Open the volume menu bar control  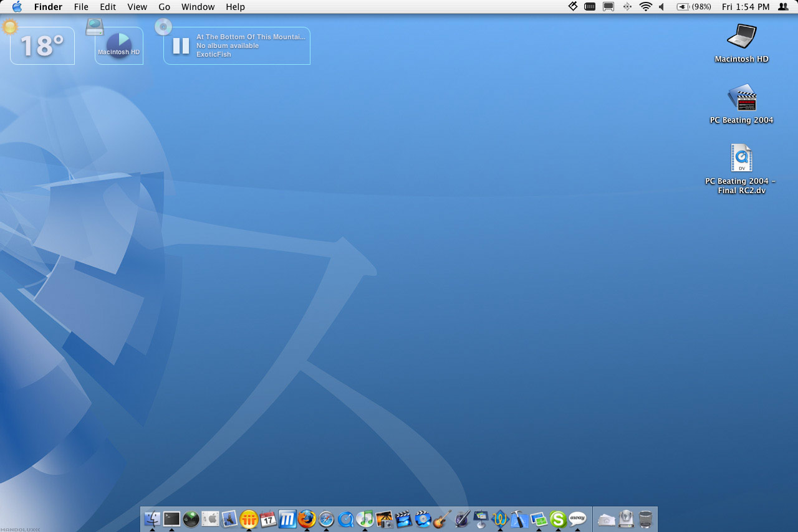[x=661, y=7]
